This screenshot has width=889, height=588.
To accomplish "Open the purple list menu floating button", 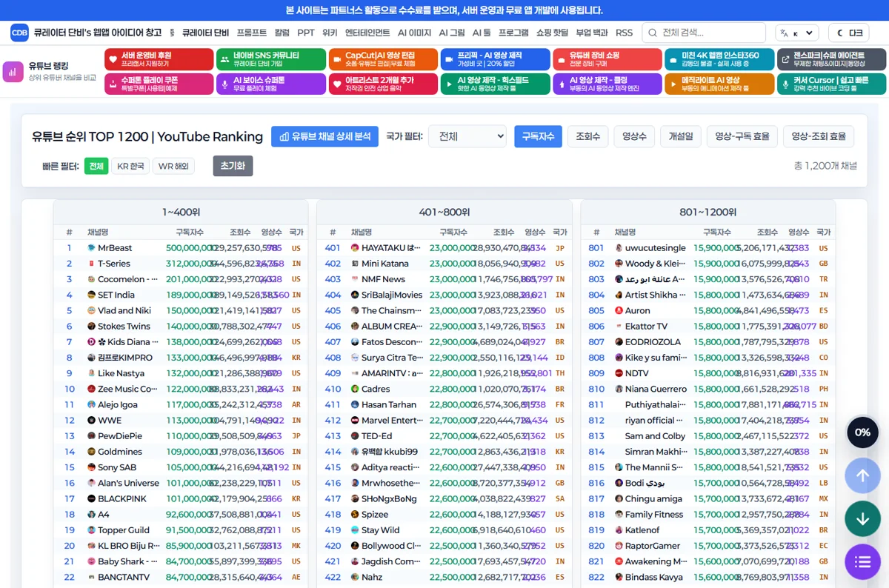I will 862,562.
